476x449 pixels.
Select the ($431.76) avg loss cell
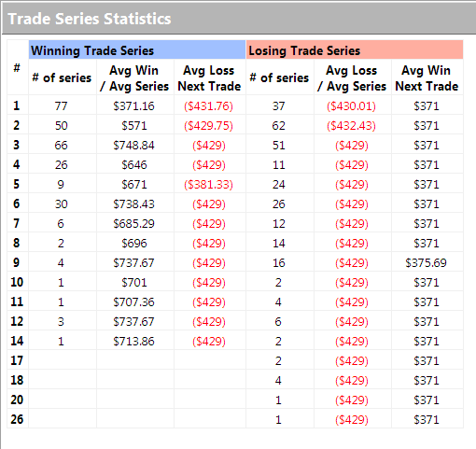208,106
